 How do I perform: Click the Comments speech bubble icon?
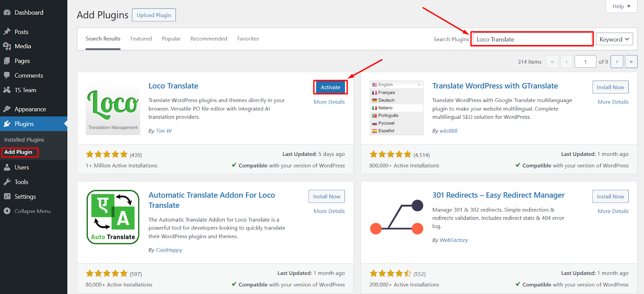[x=7, y=75]
